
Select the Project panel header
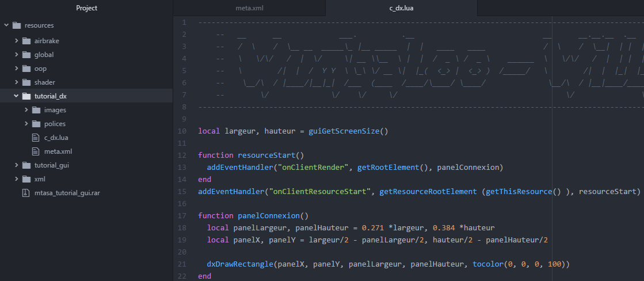tap(87, 8)
